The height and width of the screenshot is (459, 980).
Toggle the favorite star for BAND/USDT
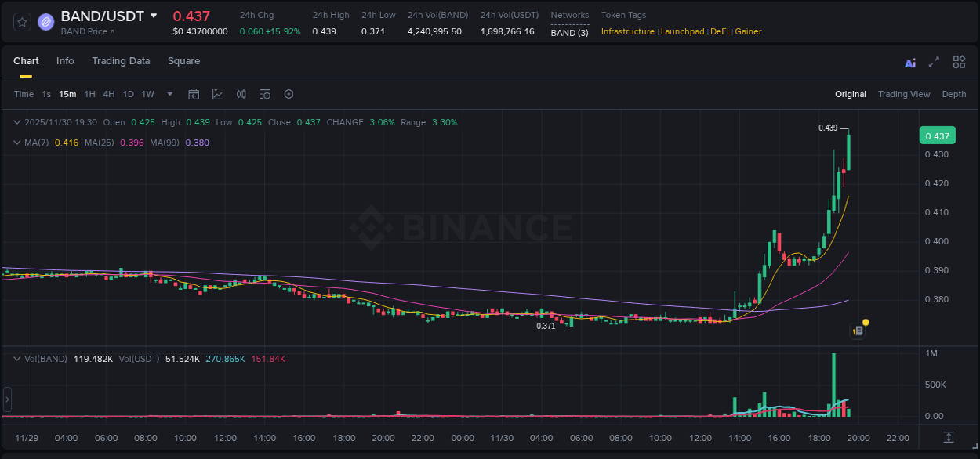[x=22, y=22]
